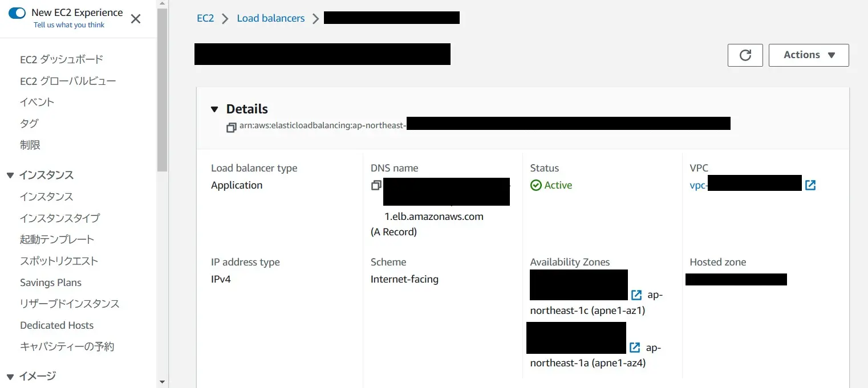Collapse the Details section
Screen dimensions: 868x388
(214, 109)
